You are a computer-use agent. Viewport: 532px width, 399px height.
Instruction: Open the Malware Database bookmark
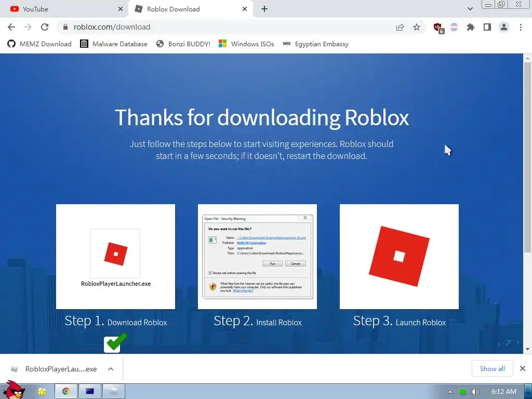click(114, 44)
